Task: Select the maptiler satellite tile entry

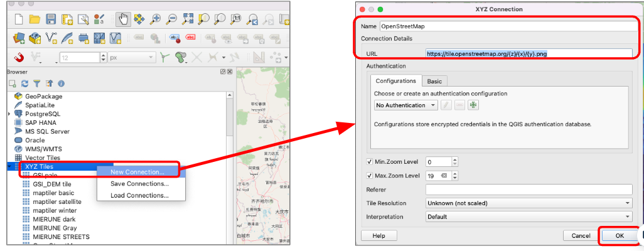Action: pyautogui.click(x=57, y=201)
